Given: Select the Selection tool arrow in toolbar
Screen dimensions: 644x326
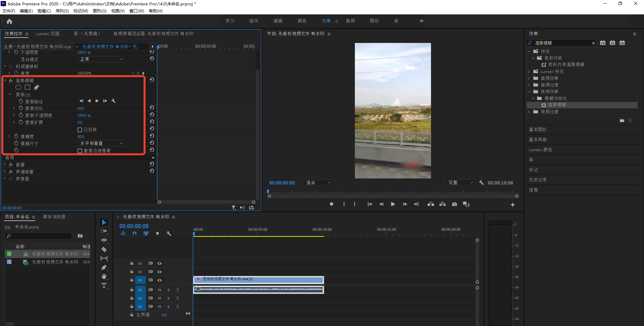Looking at the screenshot, I should pos(104,222).
